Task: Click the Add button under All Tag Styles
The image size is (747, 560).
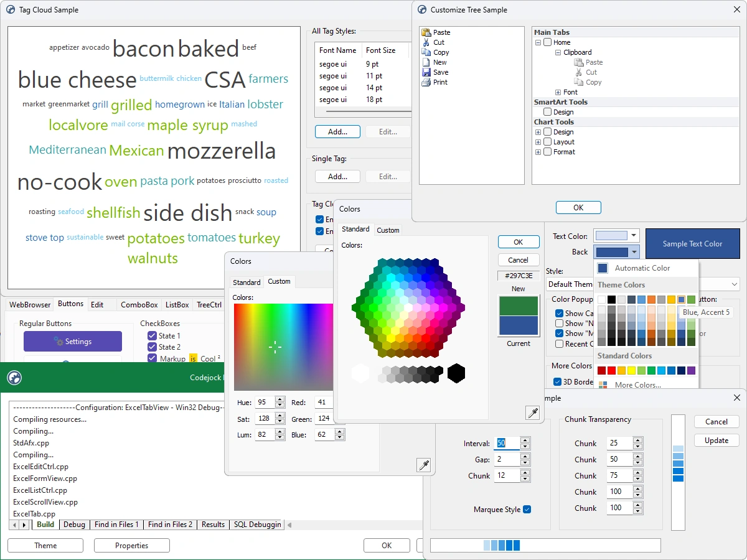Action: (337, 132)
